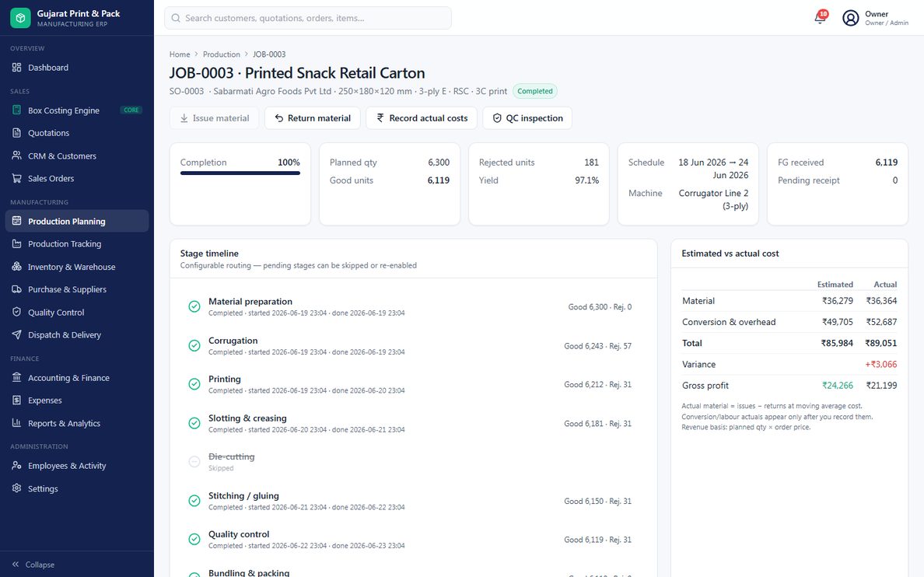The image size is (924, 577).
Task: Go to Production breadcrumb link
Action: [222, 54]
